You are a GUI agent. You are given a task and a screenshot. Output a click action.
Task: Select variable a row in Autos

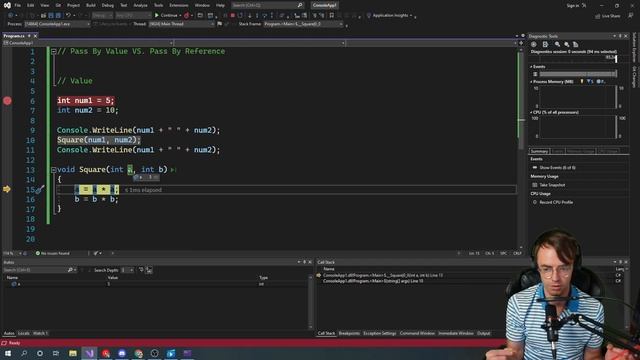tap(155, 284)
